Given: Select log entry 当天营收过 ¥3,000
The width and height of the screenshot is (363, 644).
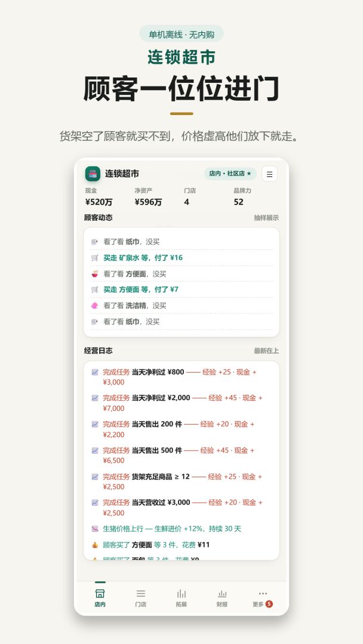Looking at the screenshot, I should coord(181,507).
